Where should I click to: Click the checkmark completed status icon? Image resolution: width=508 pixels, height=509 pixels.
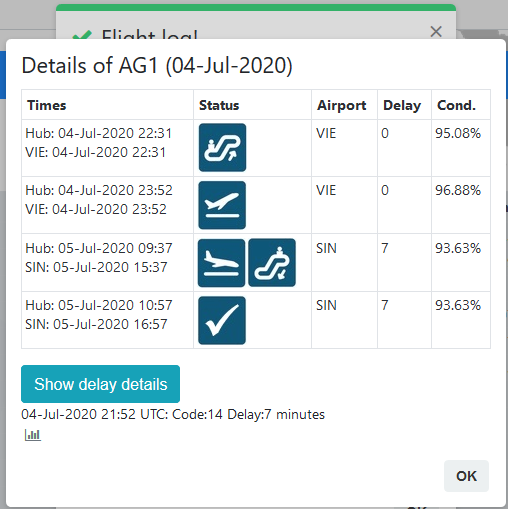point(222,320)
